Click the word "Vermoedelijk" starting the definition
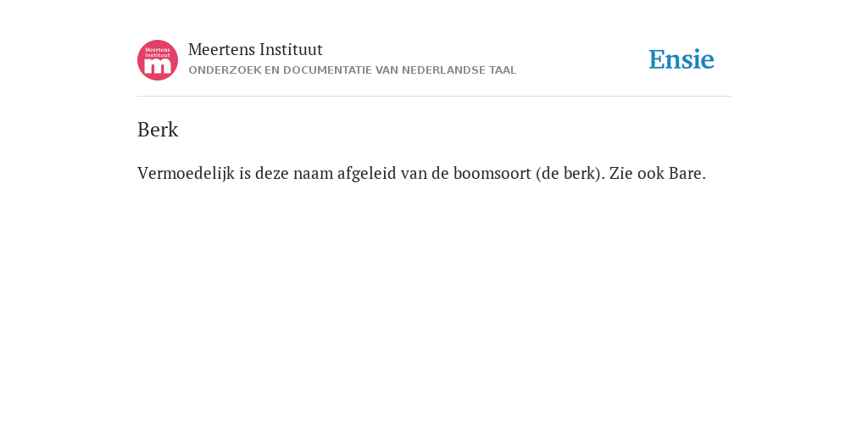 186,173
